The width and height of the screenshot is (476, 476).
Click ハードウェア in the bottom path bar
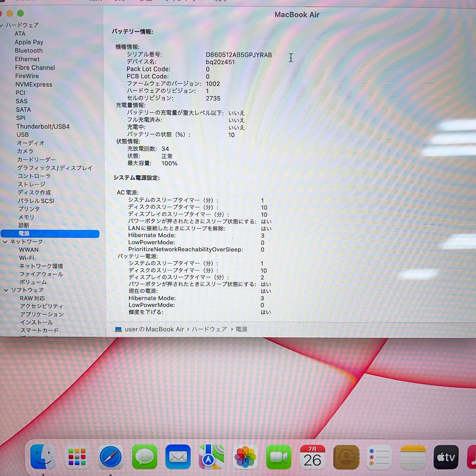click(209, 329)
